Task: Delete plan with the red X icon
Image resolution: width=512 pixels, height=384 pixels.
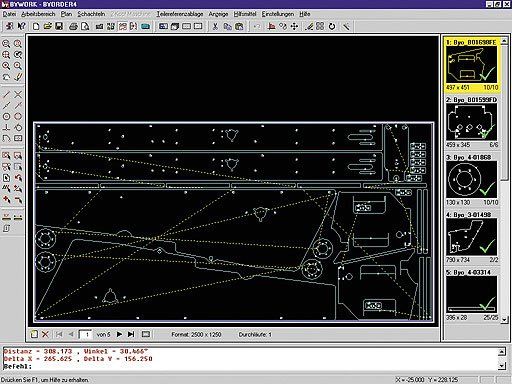Action: (x=46, y=334)
